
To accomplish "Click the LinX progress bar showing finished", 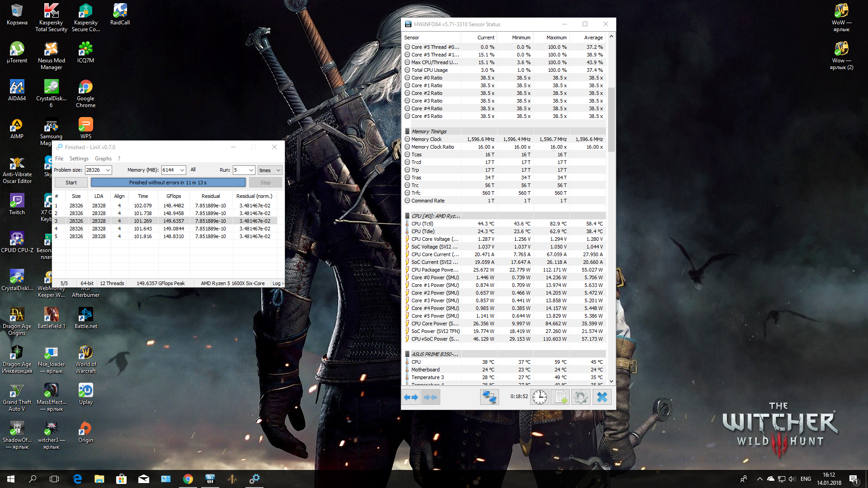I will [168, 183].
